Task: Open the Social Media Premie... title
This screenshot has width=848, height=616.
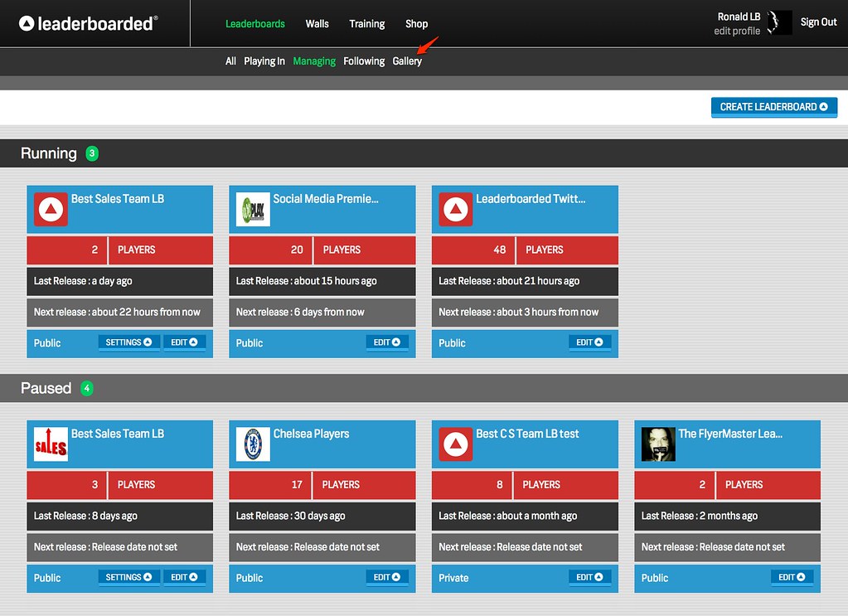Action: [326, 199]
